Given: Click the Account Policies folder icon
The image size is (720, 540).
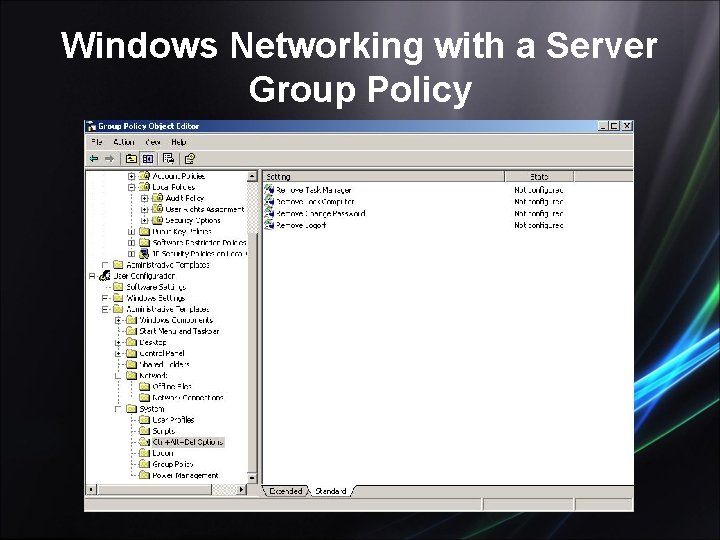Looking at the screenshot, I should pos(145,176).
